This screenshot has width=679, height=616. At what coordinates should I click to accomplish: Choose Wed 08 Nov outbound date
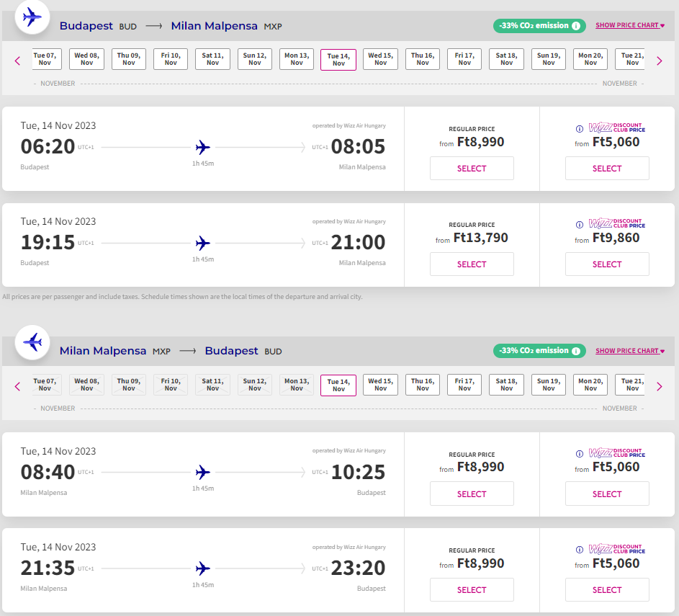(x=86, y=59)
